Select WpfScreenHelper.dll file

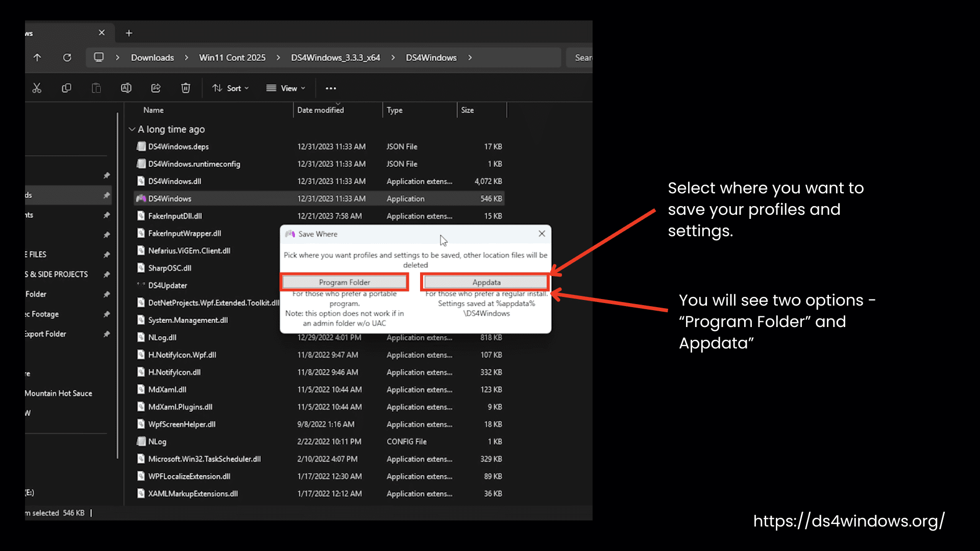[182, 424]
